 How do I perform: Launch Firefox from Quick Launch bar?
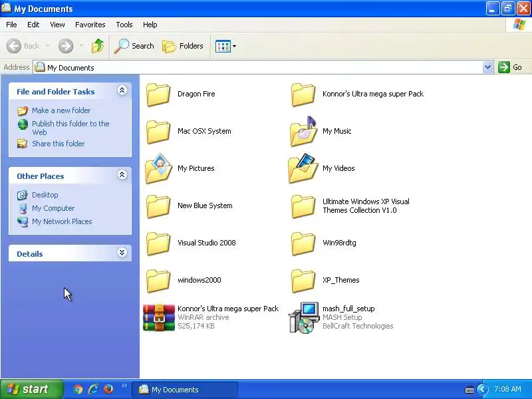point(108,389)
